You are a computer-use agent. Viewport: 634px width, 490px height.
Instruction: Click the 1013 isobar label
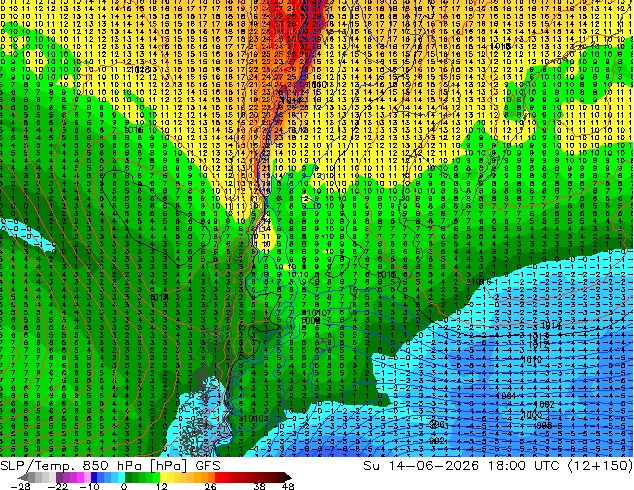tap(540, 336)
